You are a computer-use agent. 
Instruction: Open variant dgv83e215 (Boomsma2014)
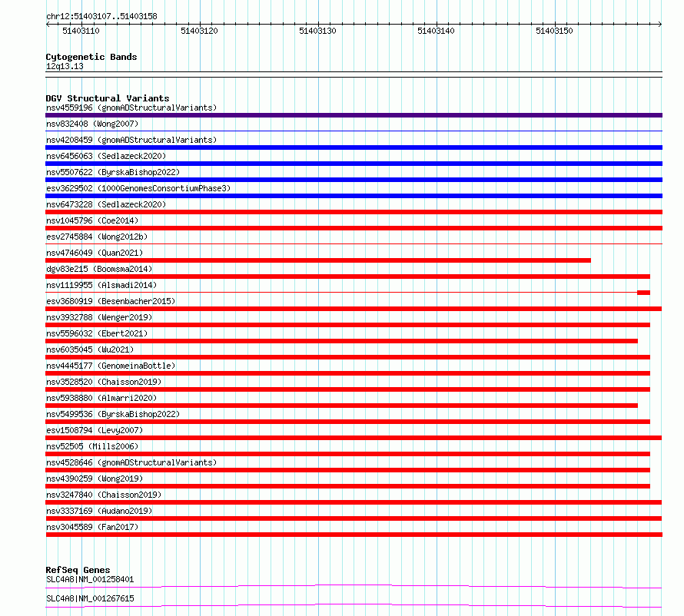coord(99,269)
